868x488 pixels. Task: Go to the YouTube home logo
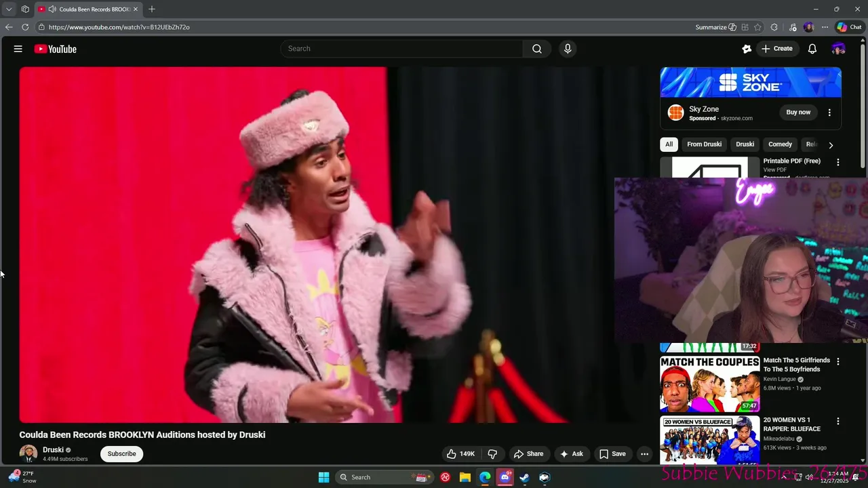tap(55, 49)
